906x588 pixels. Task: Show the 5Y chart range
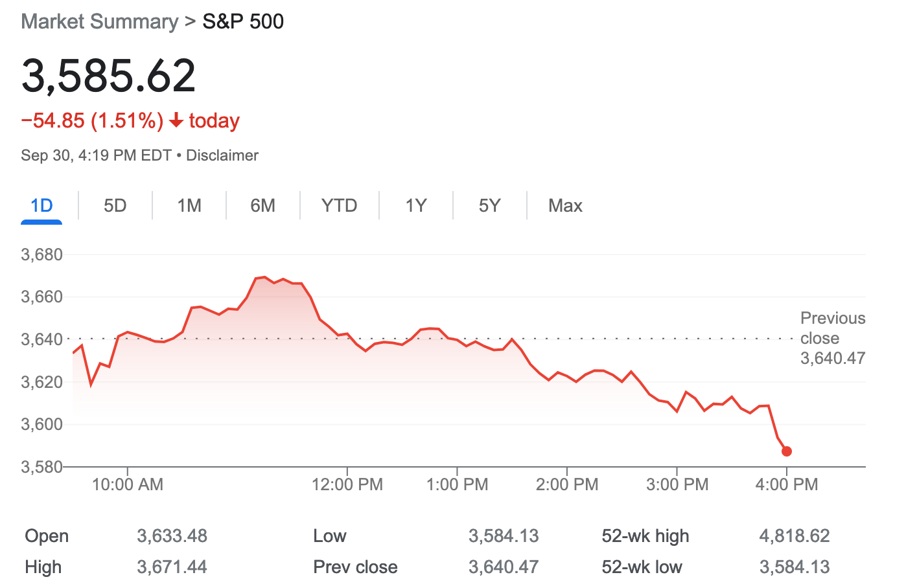pos(490,206)
